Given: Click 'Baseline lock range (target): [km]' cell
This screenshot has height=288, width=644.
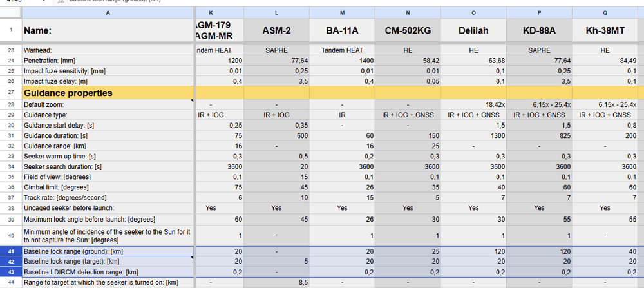Looking at the screenshot, I should 108,262.
